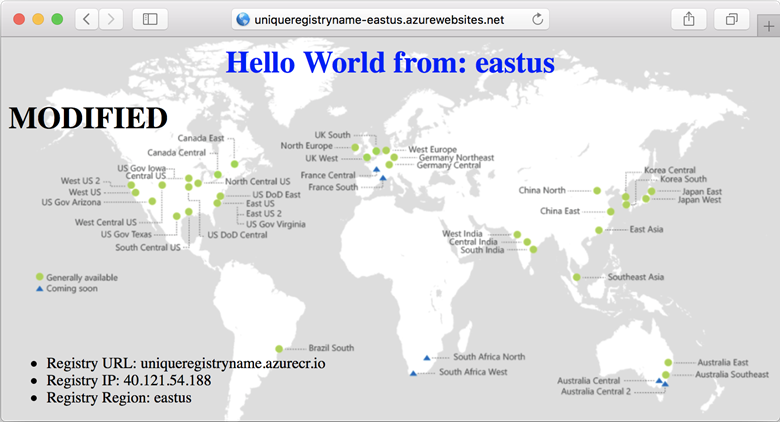This screenshot has height=422, width=780.
Task: Click the Safari back navigation arrow
Action: tap(87, 19)
